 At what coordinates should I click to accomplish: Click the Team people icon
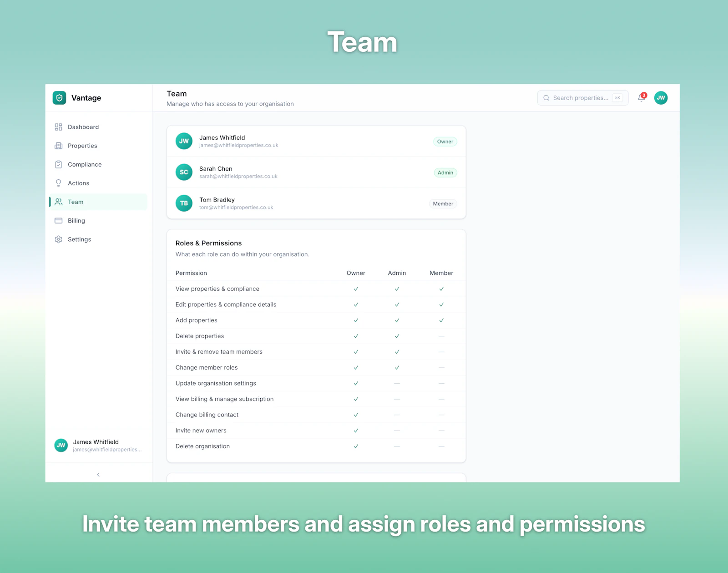coord(59,202)
